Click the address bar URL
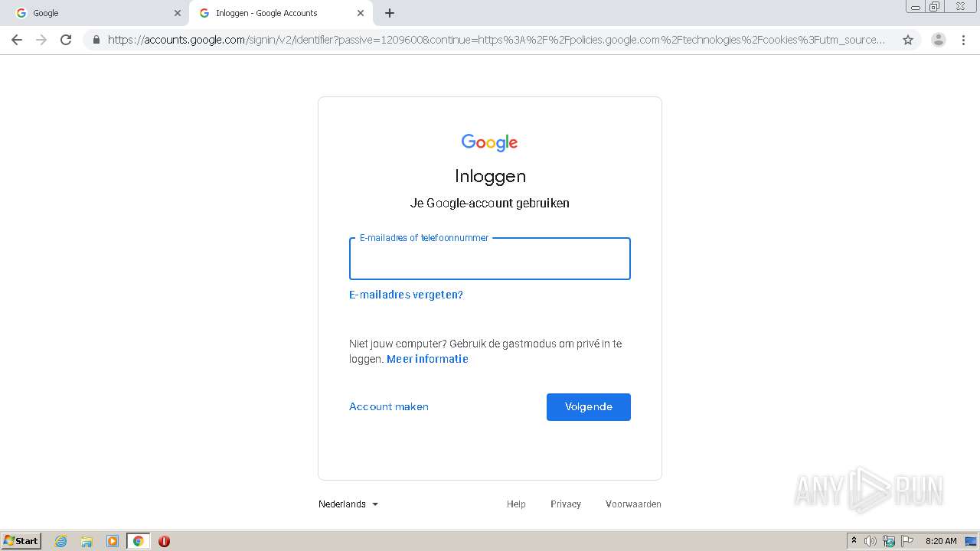Viewport: 980px width, 551px height. 496,40
